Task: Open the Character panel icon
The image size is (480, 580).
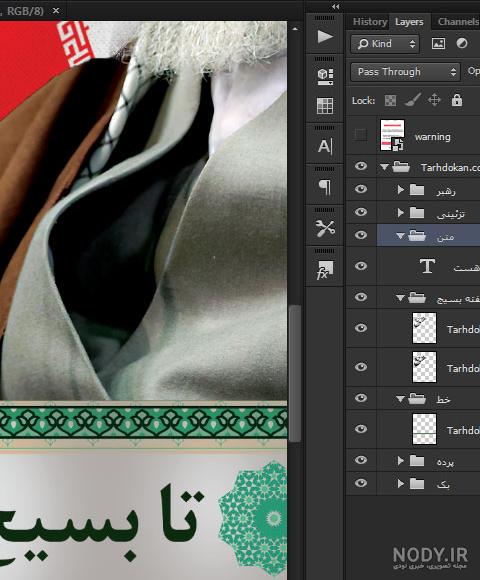Action: (325, 146)
